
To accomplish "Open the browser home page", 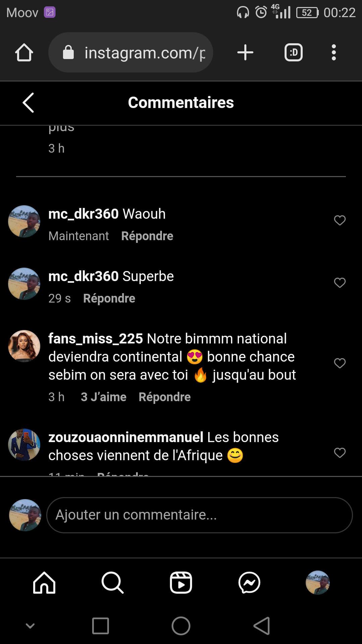I will pyautogui.click(x=24, y=53).
